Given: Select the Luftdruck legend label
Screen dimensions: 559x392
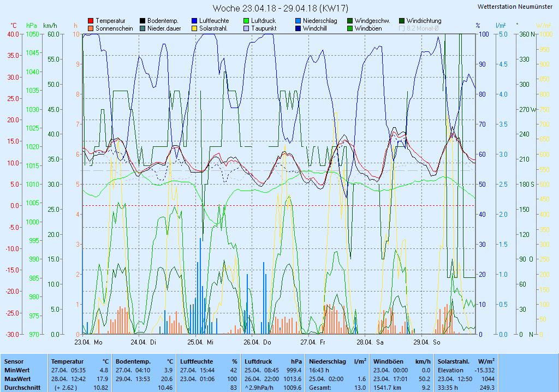Looking at the screenshot, I should click(x=264, y=21).
